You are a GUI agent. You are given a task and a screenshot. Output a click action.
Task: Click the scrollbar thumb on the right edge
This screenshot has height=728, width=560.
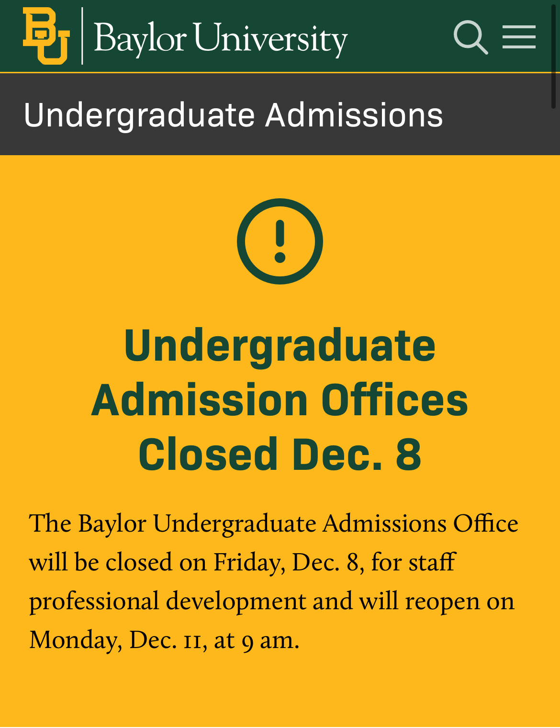[x=554, y=55]
